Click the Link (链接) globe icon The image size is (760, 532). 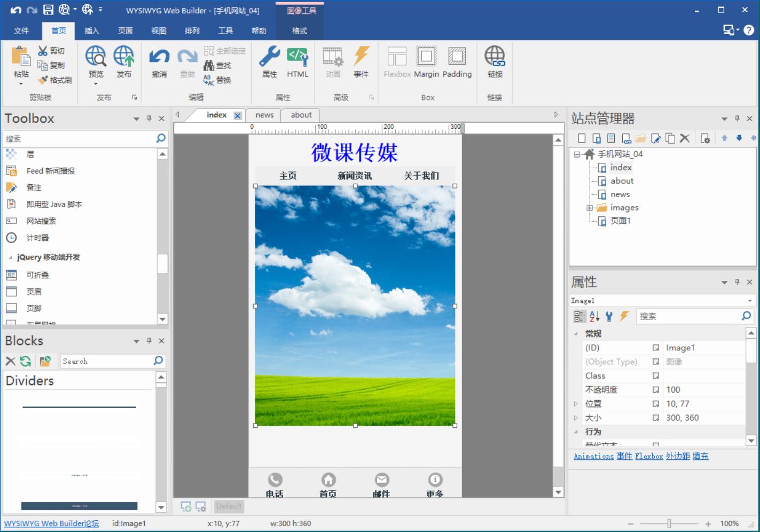pos(495,57)
